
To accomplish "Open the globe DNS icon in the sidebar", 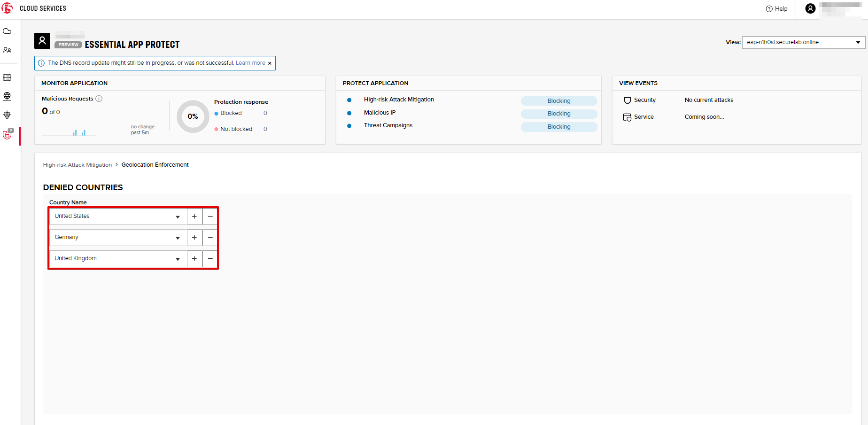I will [7, 96].
